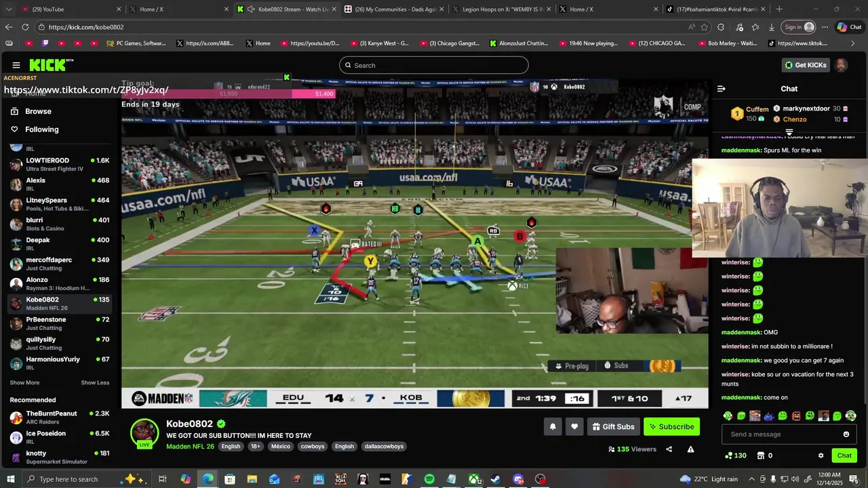Open a new browser tab
This screenshot has height=488, width=868.
pos(779,9)
